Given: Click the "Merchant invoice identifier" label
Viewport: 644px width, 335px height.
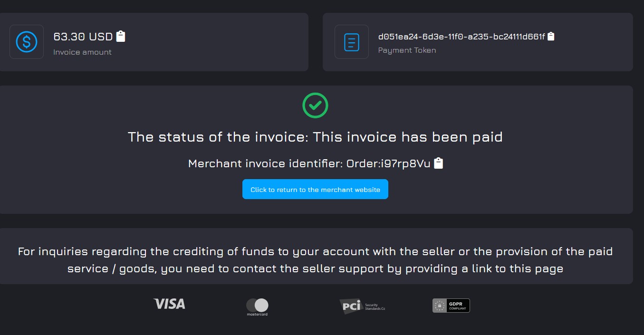Looking at the screenshot, I should pyautogui.click(x=265, y=163).
